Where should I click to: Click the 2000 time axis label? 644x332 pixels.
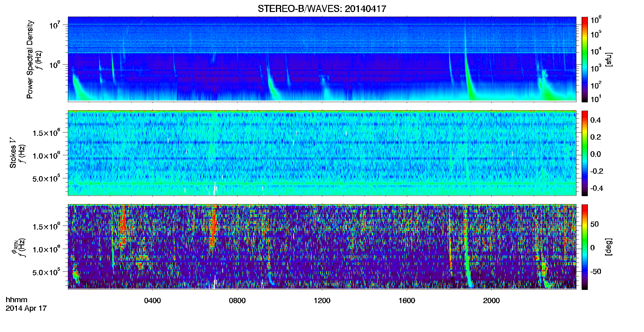[x=491, y=300]
